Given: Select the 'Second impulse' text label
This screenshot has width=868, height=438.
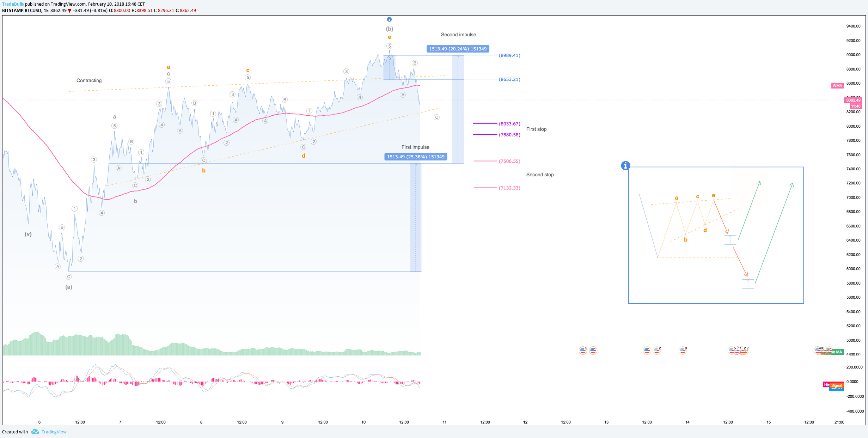Looking at the screenshot, I should [x=458, y=35].
